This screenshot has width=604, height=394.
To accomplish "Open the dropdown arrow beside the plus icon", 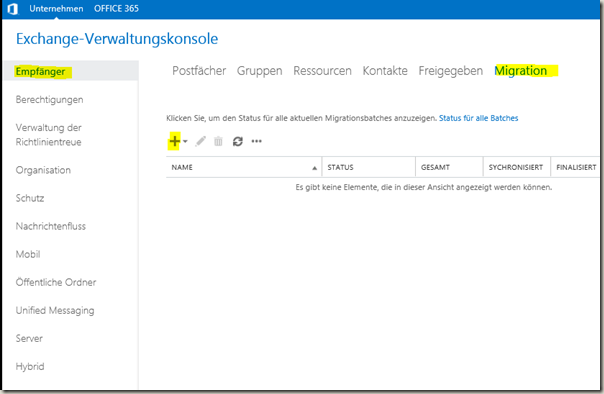I will pyautogui.click(x=185, y=141).
